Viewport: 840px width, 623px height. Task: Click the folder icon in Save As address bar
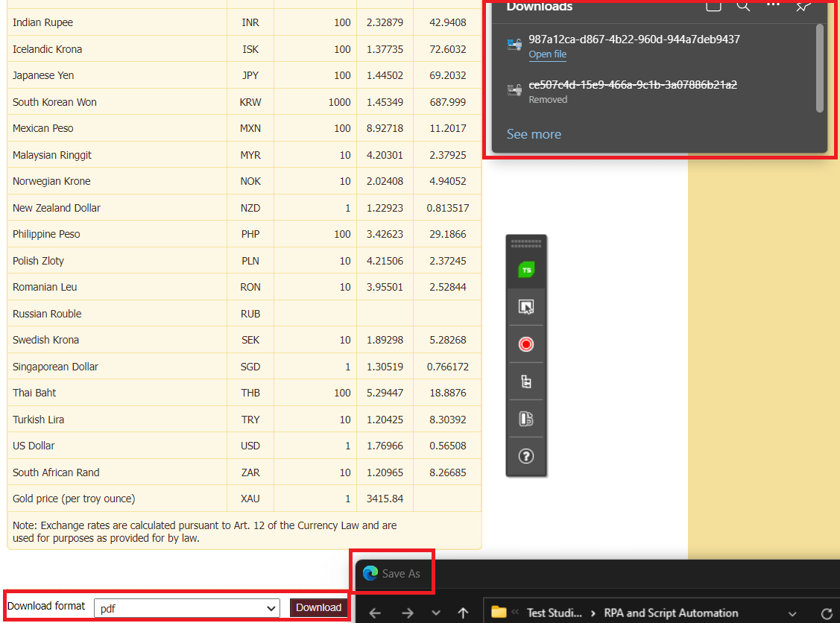tap(499, 613)
